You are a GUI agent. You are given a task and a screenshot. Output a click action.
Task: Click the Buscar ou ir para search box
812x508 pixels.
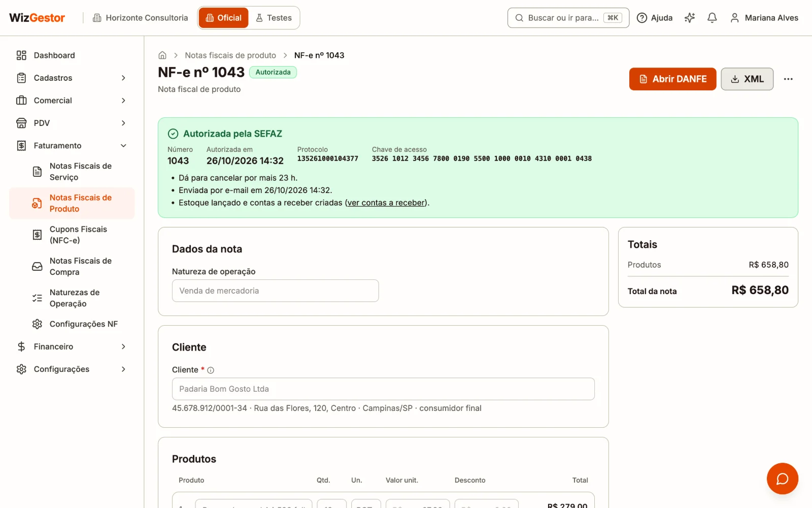tap(568, 18)
